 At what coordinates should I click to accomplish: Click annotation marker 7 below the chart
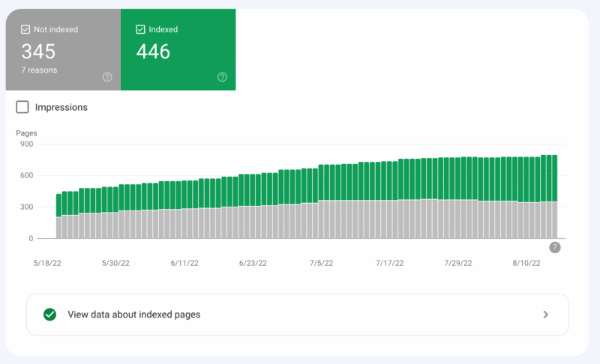(x=554, y=248)
